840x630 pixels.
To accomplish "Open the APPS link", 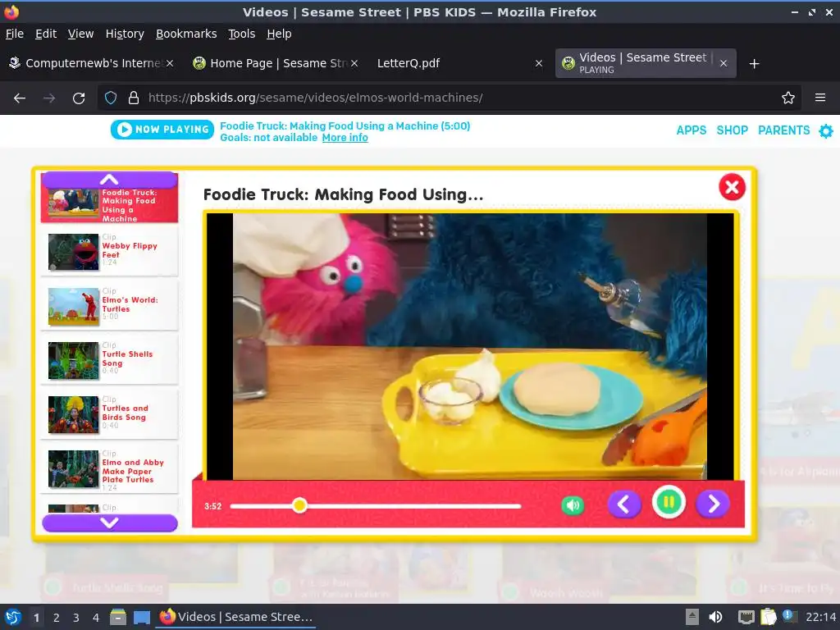I will 691,130.
